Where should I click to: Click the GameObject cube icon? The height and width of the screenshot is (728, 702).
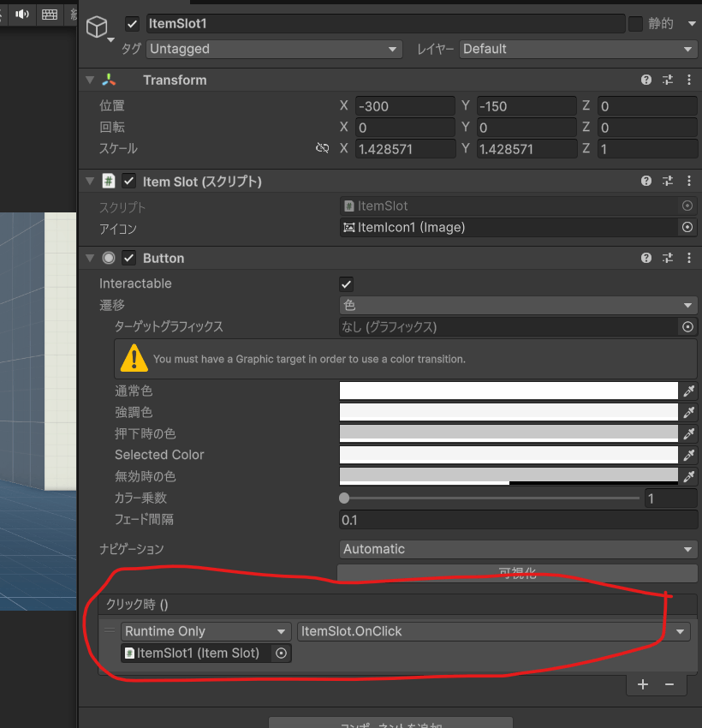[x=99, y=27]
